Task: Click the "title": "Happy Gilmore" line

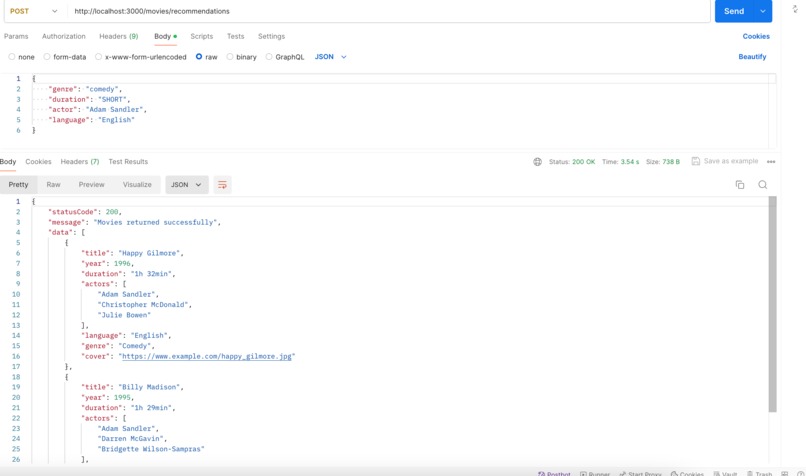Action: point(132,253)
